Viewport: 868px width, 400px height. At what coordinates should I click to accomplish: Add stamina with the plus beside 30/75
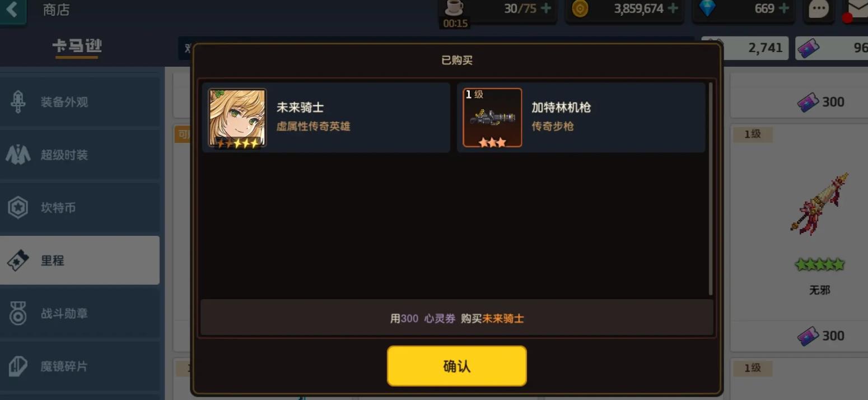pyautogui.click(x=545, y=8)
